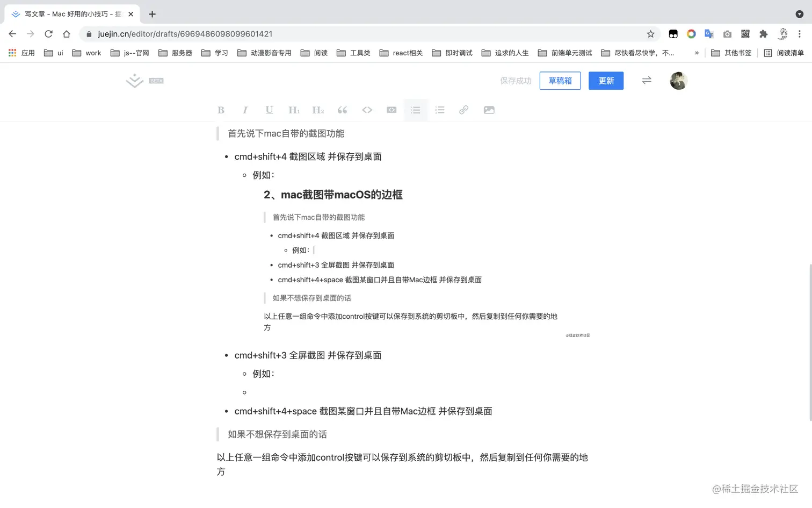
Task: Click the quote '首先说下mac自带的截图功能' at top
Action: point(286,133)
